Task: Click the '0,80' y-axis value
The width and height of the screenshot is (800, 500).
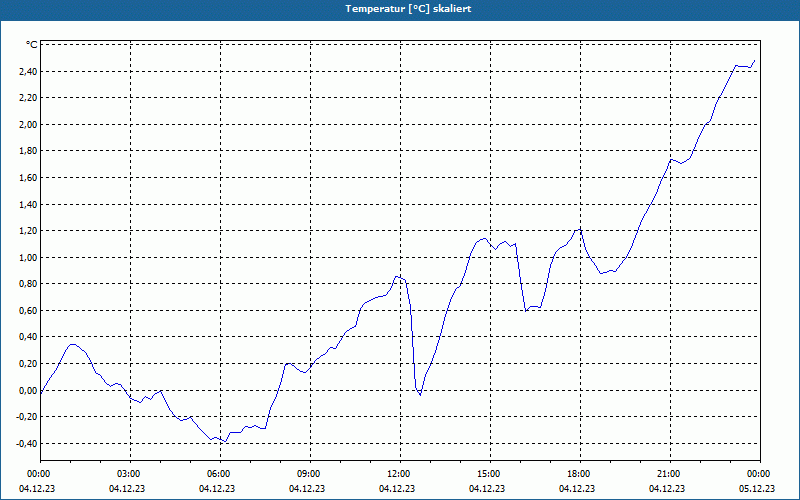Action: click(x=27, y=284)
